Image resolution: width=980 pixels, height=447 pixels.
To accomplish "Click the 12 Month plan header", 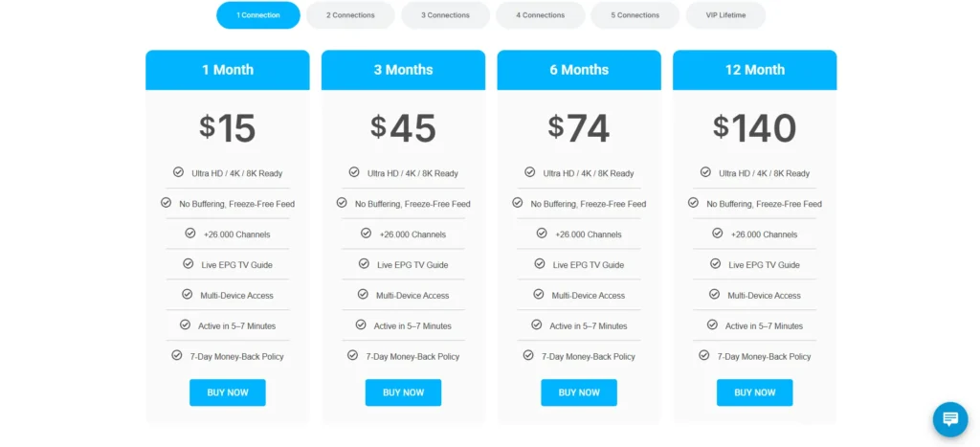I will (x=754, y=70).
